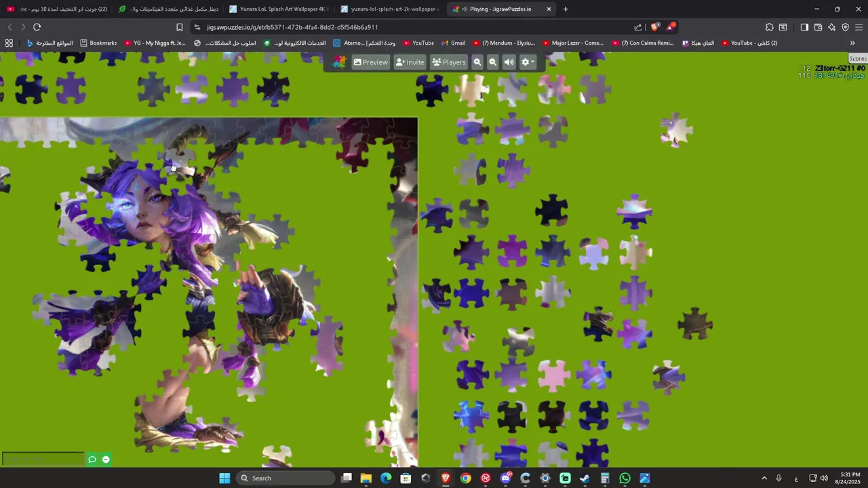Show hidden system tray icons

(764, 478)
